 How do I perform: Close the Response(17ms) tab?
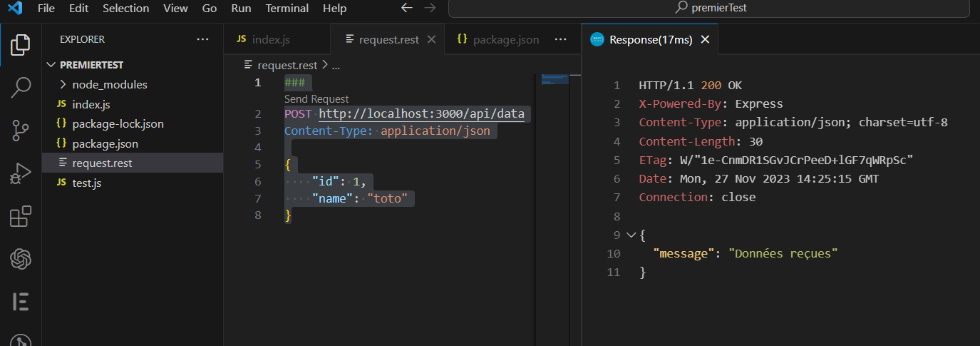(705, 39)
